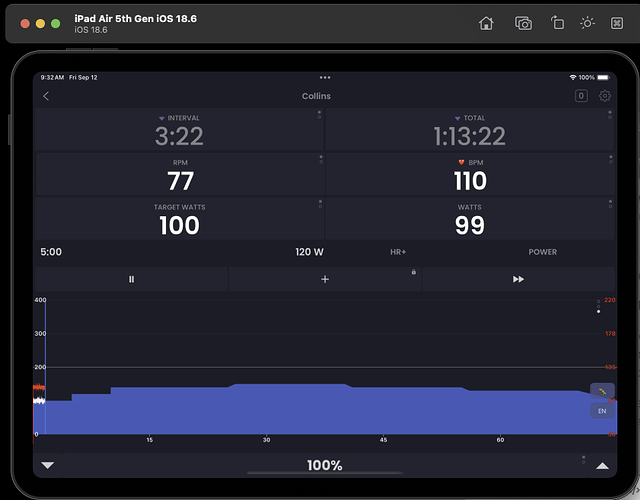This screenshot has height=500, width=640.
Task: Rotate the simulator device
Action: coord(558,23)
